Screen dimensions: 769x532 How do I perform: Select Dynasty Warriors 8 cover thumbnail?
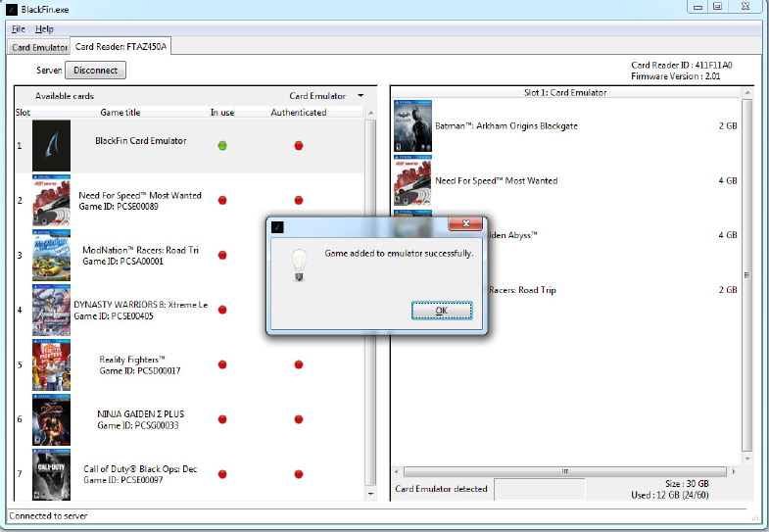(52, 310)
